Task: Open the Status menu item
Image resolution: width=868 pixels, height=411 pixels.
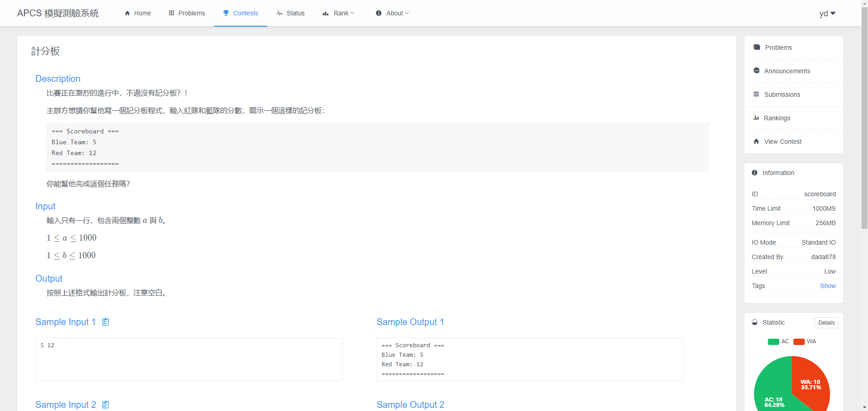Action: point(290,13)
